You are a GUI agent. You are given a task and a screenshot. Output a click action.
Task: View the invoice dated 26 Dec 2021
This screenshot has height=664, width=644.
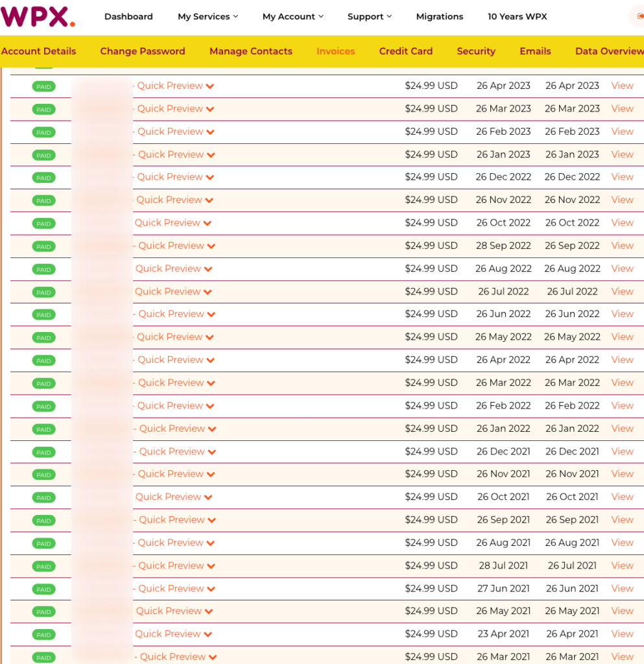(x=621, y=451)
